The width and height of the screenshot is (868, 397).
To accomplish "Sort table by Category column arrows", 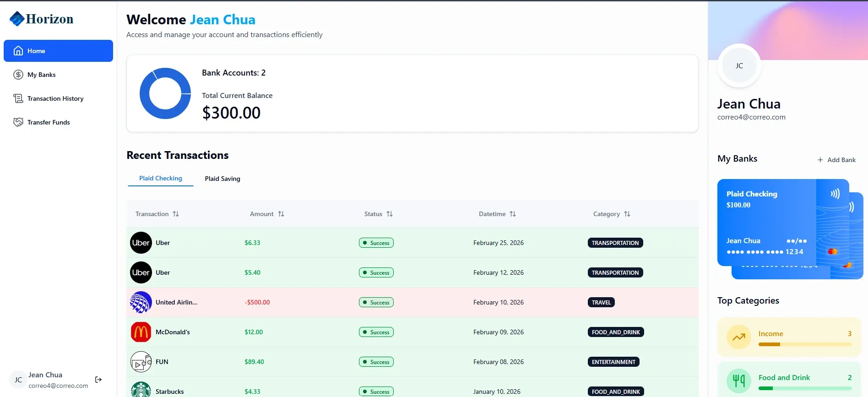I will click(627, 214).
